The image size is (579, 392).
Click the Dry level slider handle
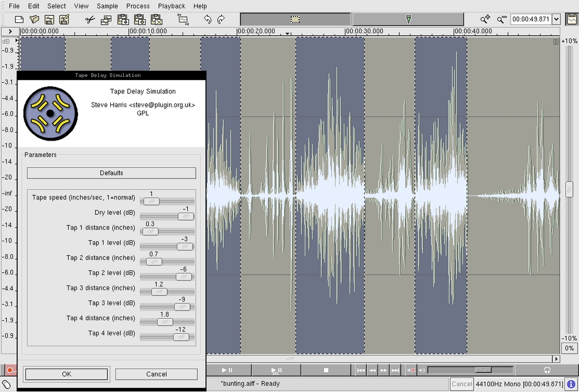185,216
